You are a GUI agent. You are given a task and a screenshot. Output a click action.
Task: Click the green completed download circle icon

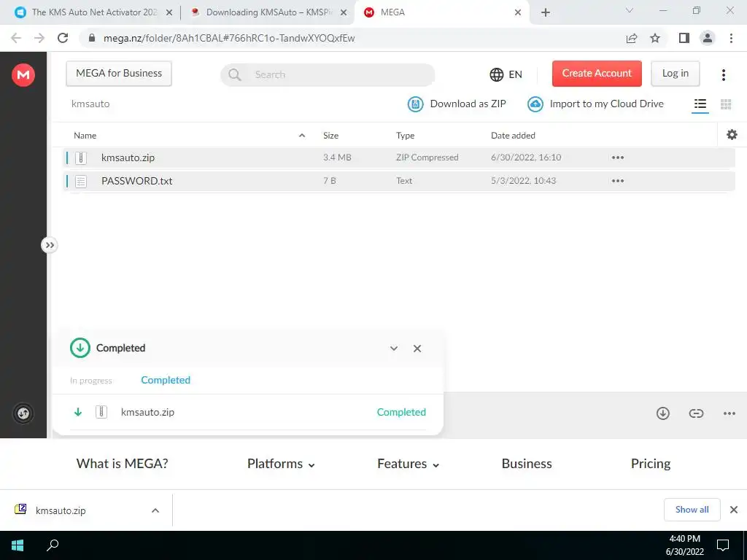click(80, 348)
